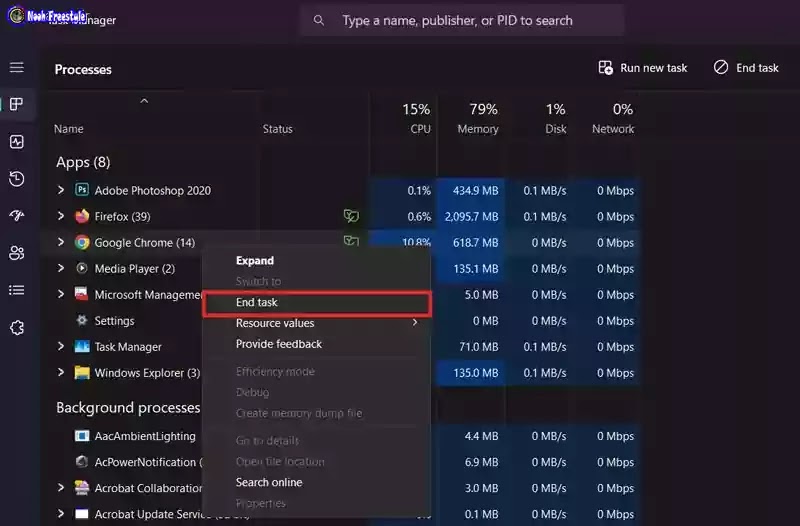
Task: Expand the Media Player (2) group
Action: (61, 268)
